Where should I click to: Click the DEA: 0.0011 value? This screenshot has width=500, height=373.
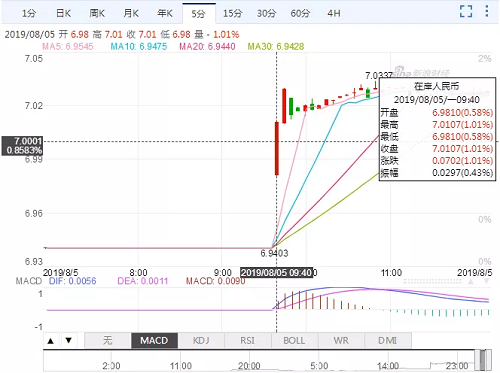tap(143, 281)
